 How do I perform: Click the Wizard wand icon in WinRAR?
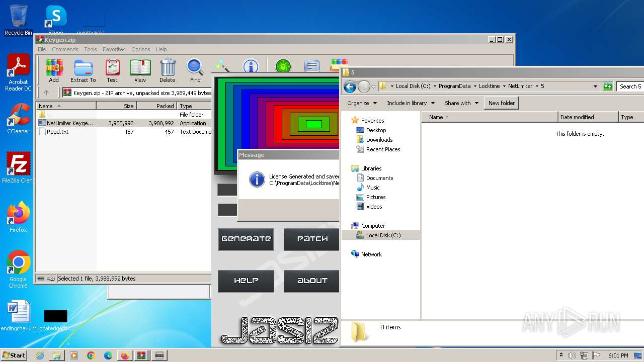[x=222, y=65]
